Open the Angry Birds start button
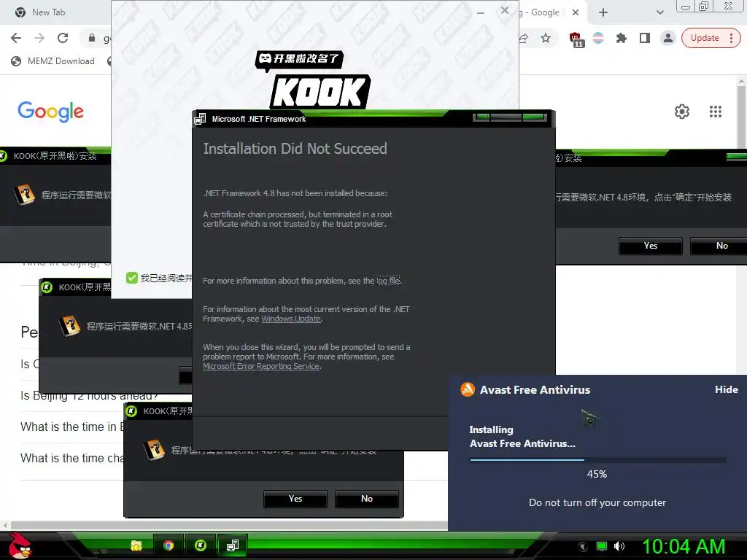747x560 pixels. point(20,545)
